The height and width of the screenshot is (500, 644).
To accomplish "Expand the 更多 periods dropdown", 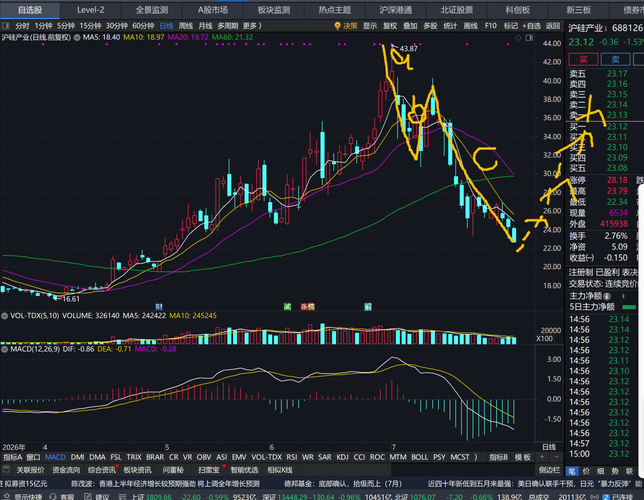I will point(252,26).
